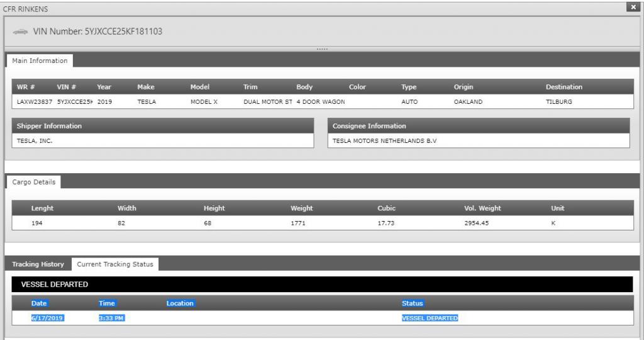Click the Shipper Information header
The width and height of the screenshot is (644, 340).
163,126
